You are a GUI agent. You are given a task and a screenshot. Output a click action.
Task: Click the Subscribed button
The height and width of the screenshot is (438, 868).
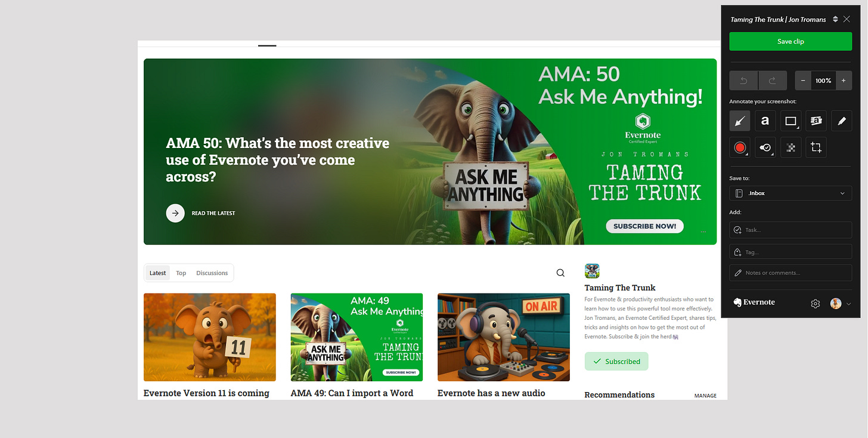(x=616, y=362)
